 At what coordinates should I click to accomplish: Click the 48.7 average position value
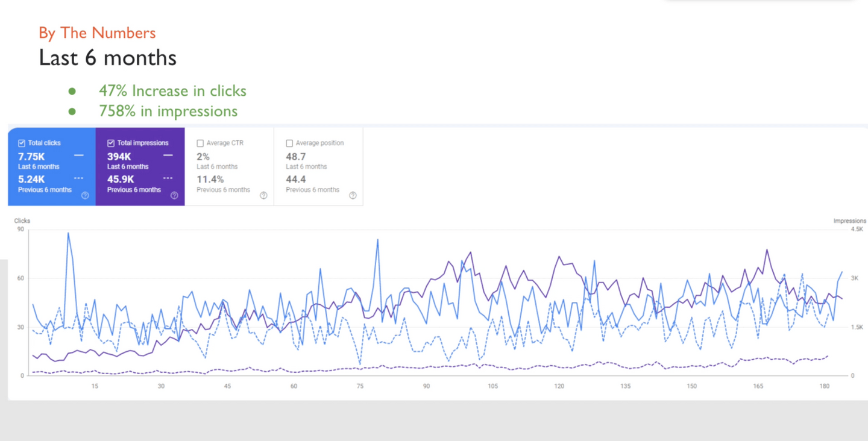coord(296,157)
